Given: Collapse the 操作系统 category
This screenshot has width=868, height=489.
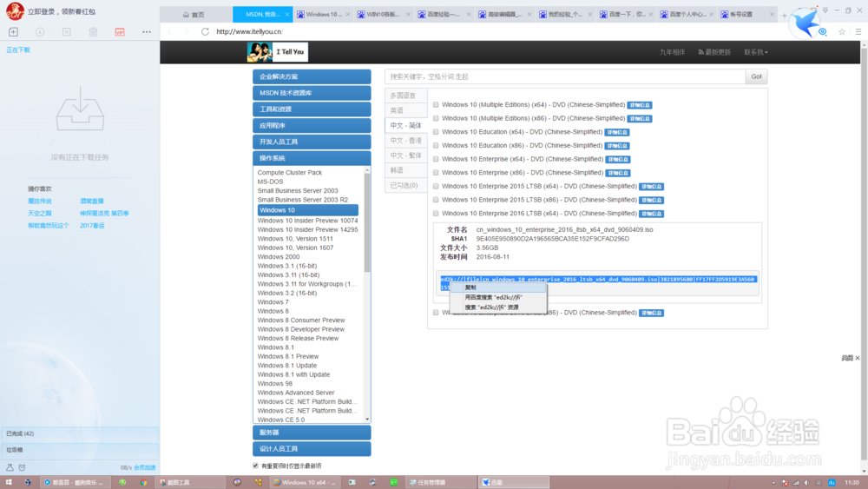Looking at the screenshot, I should coord(312,158).
